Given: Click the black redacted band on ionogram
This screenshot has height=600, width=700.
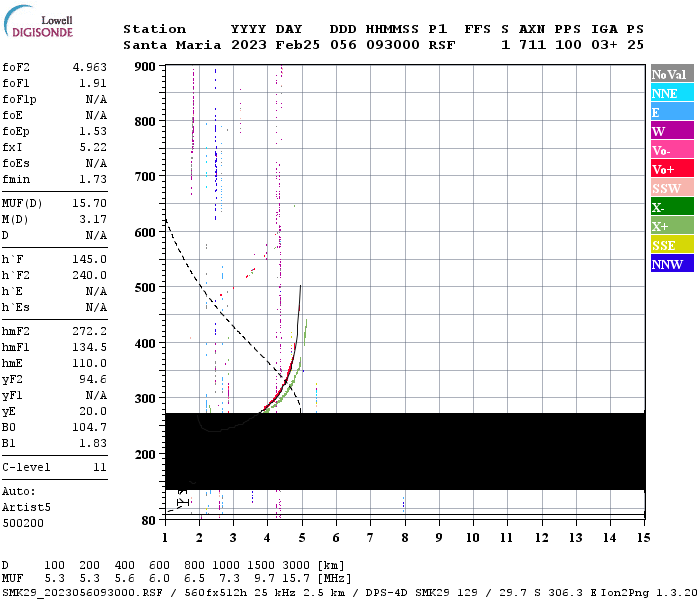Looking at the screenshot, I should (x=405, y=451).
